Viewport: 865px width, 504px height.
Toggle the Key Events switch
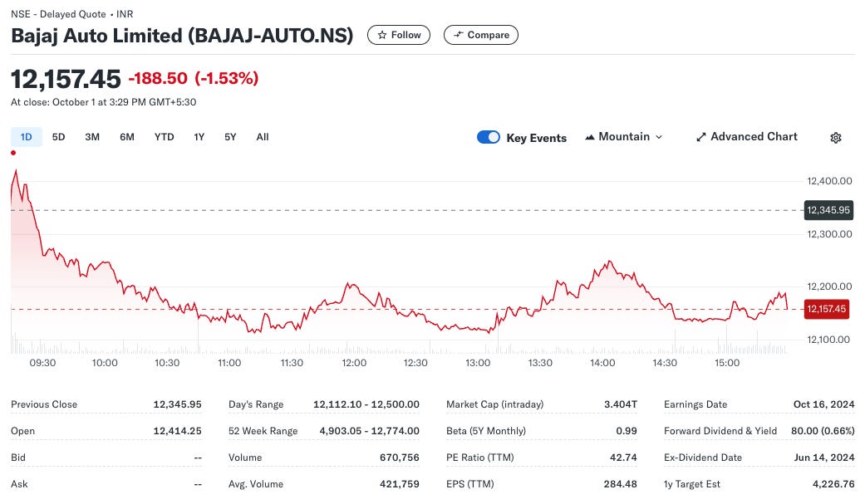[x=489, y=137]
